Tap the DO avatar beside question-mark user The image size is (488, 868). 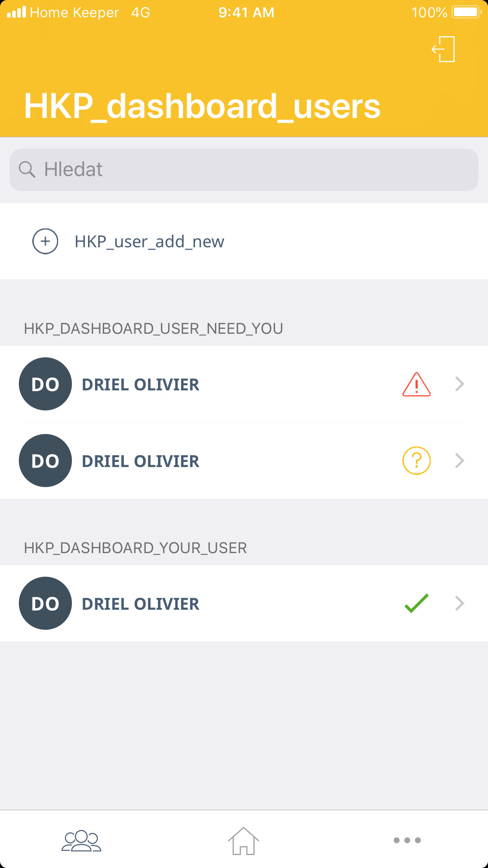tap(45, 461)
